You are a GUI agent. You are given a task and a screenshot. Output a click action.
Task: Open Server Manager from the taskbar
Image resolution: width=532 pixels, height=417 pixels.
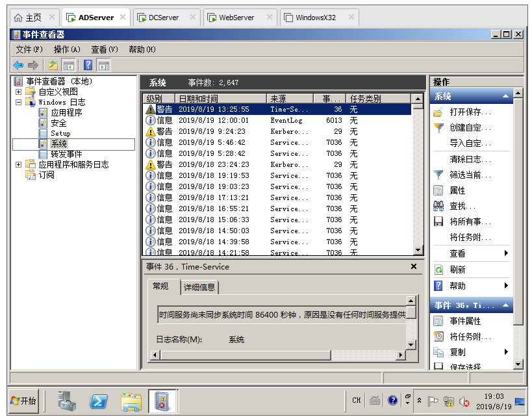point(66,401)
